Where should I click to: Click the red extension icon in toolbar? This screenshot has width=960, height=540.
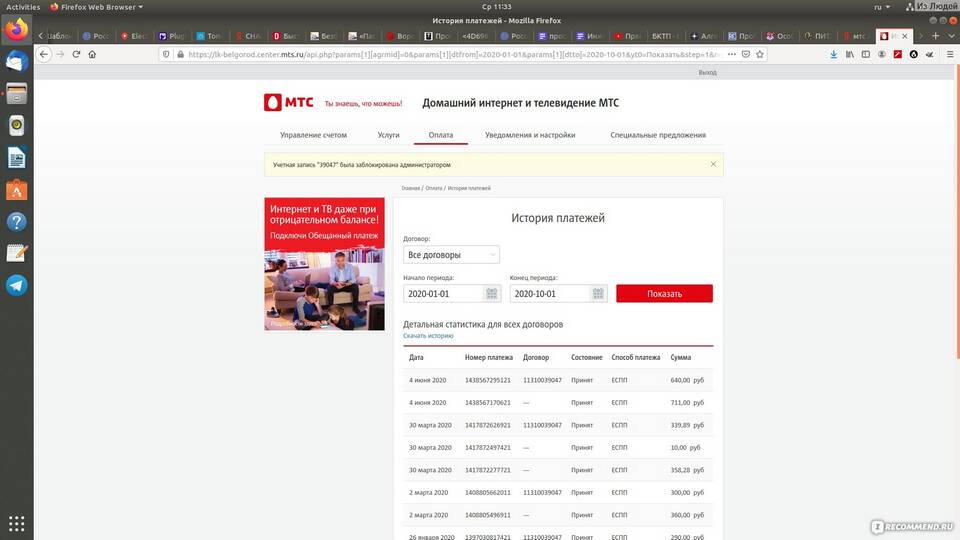tap(898, 54)
